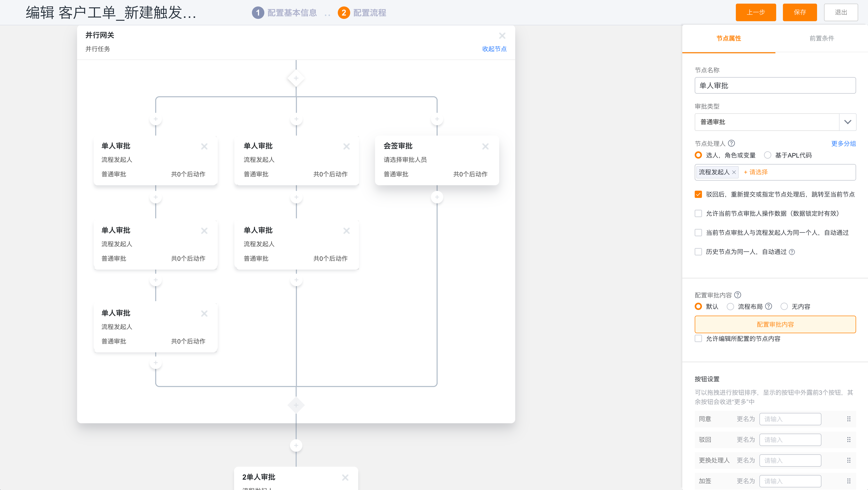
Task: Click the rename input beside 加签
Action: point(790,481)
